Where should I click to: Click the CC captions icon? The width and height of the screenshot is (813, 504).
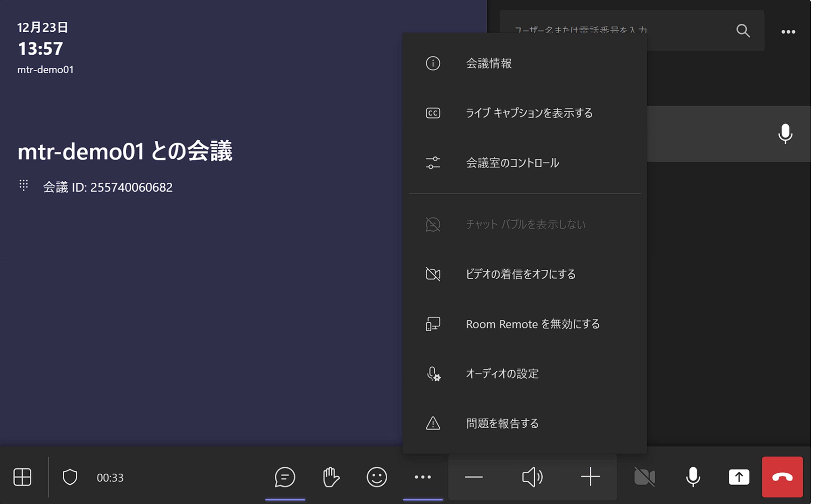[x=433, y=113]
